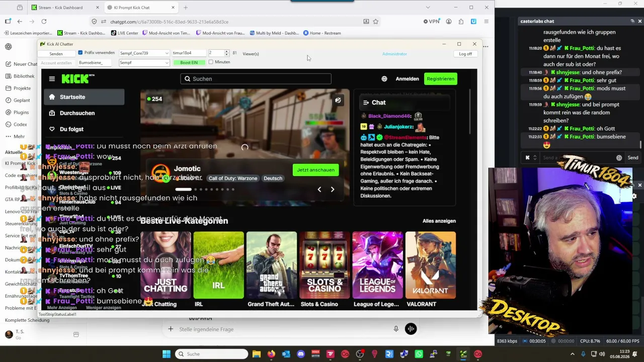This screenshot has width=644, height=362.
Task: Start ChatGPT voice mode
Action: click(411, 329)
